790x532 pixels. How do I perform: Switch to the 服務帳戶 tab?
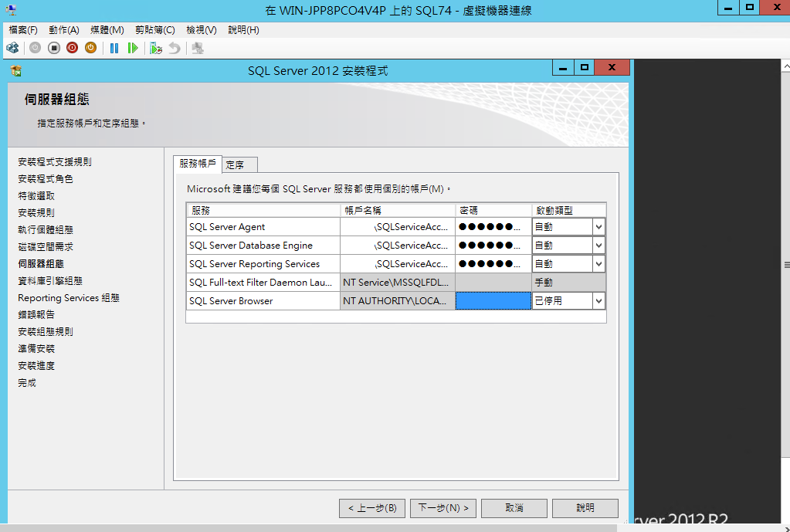pos(197,164)
